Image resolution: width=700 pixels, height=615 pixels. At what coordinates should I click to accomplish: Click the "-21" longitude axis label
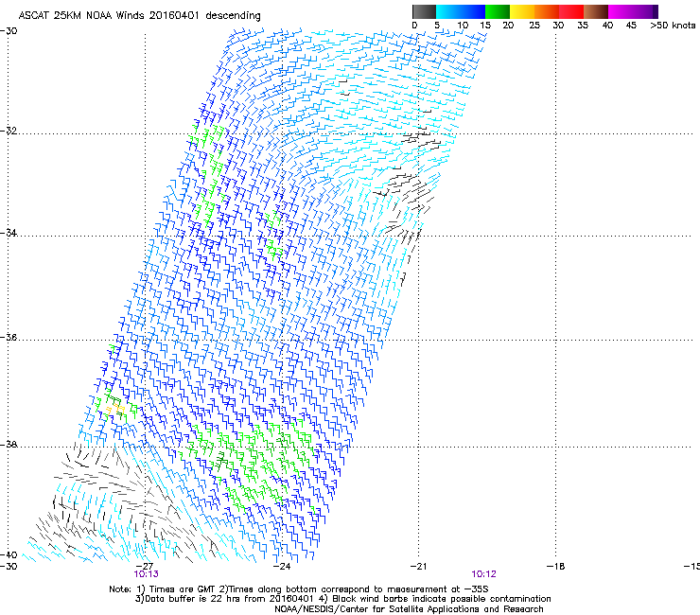tap(418, 566)
